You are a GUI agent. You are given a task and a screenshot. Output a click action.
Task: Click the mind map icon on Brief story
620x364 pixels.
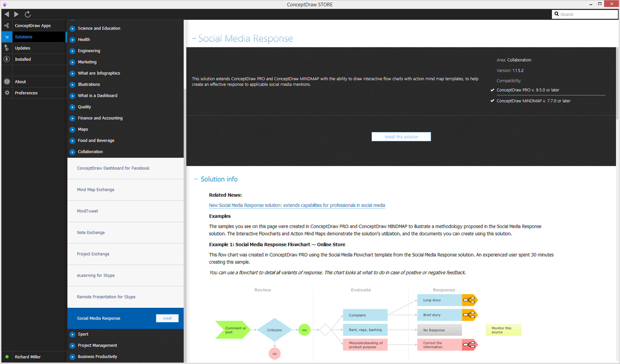pos(470,315)
